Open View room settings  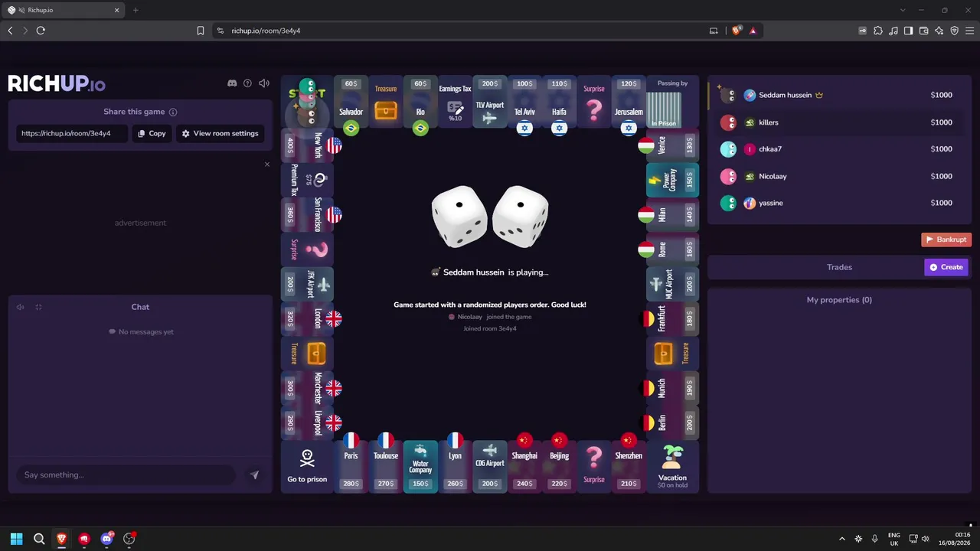coord(220,133)
